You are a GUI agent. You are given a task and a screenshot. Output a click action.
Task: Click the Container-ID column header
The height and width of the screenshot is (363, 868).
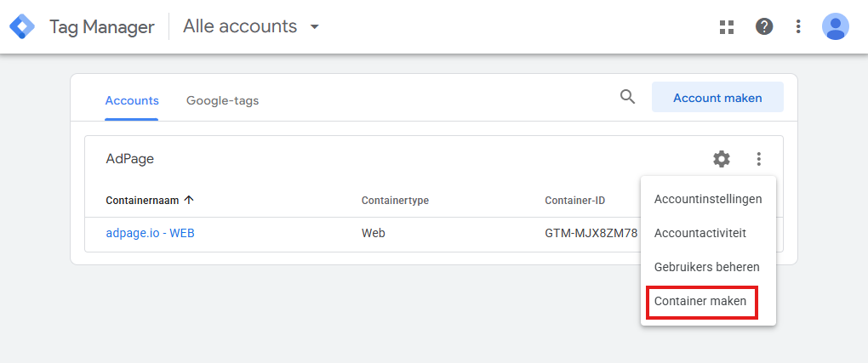575,201
